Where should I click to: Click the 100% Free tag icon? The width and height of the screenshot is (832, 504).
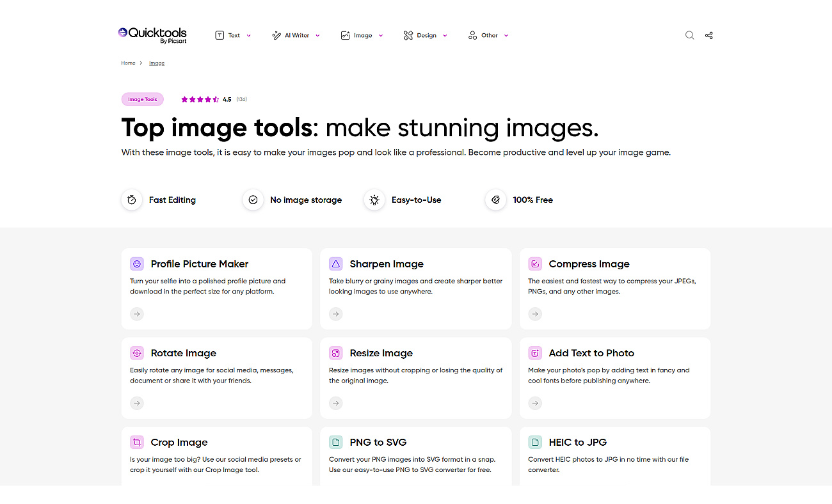coord(495,200)
